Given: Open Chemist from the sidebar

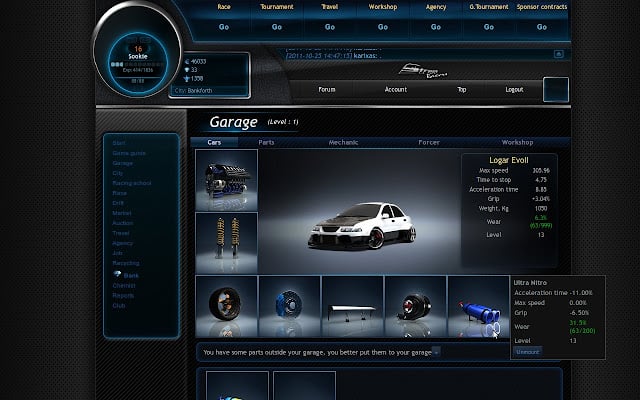Looking at the screenshot, I should [124, 286].
